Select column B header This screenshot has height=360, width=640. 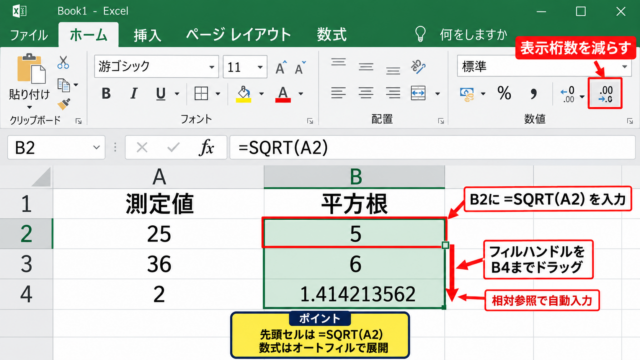(354, 177)
